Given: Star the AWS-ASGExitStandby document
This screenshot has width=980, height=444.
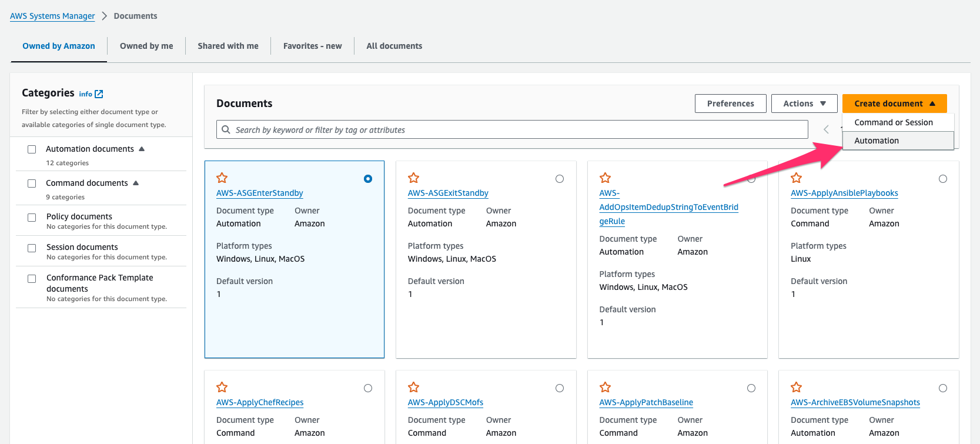Looking at the screenshot, I should 414,178.
